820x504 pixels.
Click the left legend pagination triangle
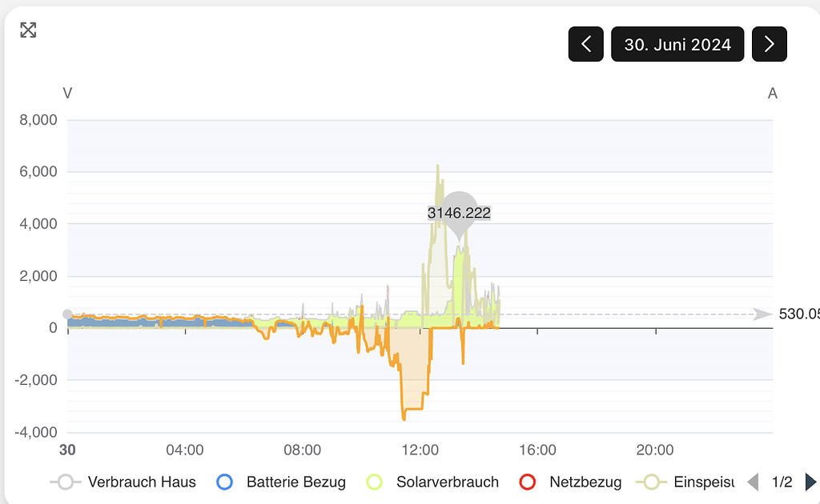(753, 482)
